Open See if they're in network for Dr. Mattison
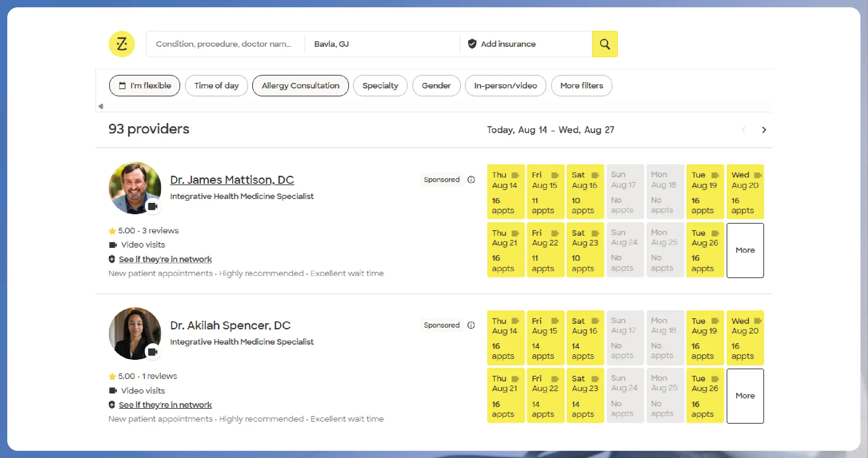This screenshot has width=868, height=458. [165, 259]
